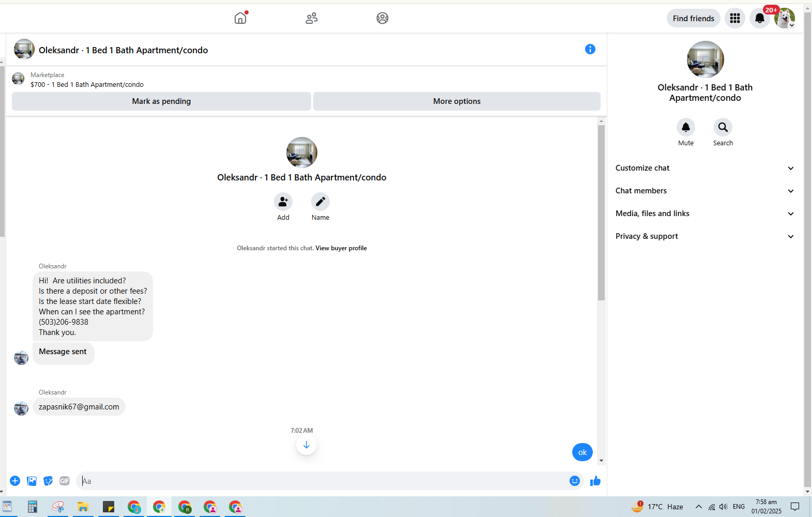This screenshot has width=812, height=517.
Task: Click the chat header title Oleksandr
Action: click(x=123, y=50)
